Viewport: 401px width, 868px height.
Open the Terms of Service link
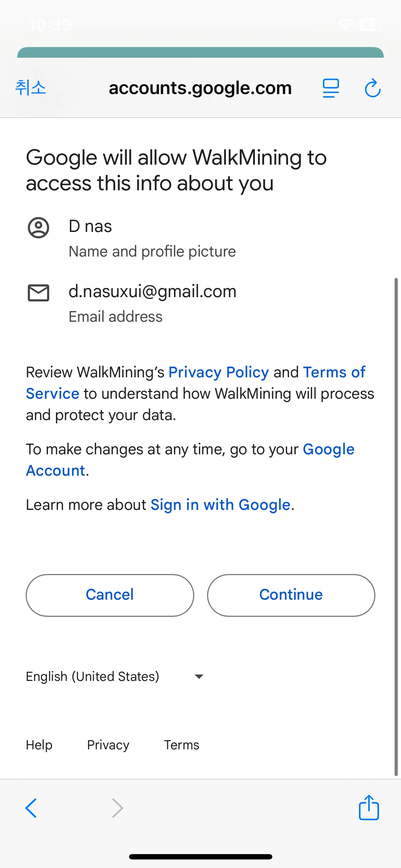click(334, 372)
